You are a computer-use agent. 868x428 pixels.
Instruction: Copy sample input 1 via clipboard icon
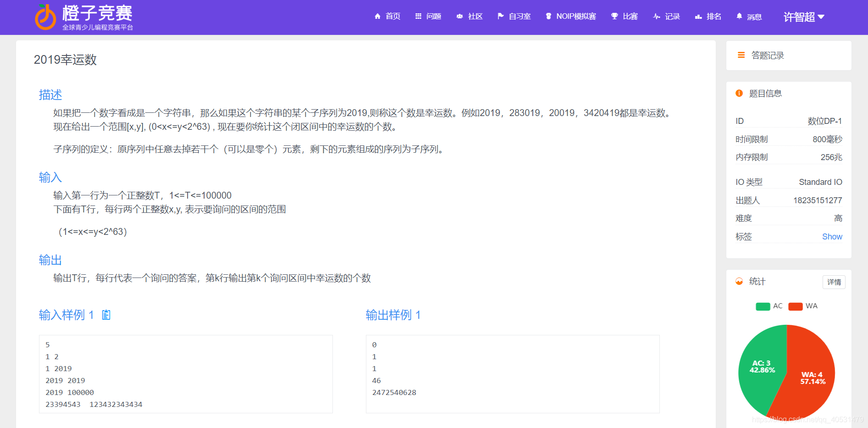coord(106,315)
